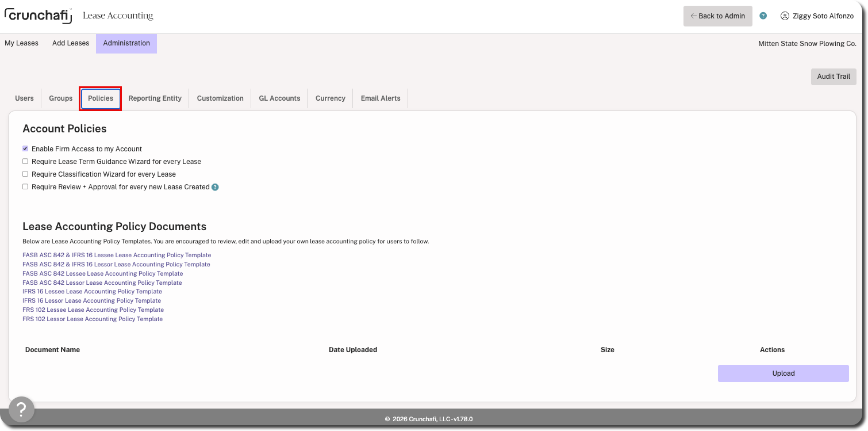Image resolution: width=868 pixels, height=431 pixels.
Task: Click the Crunchafi logo
Action: click(39, 16)
